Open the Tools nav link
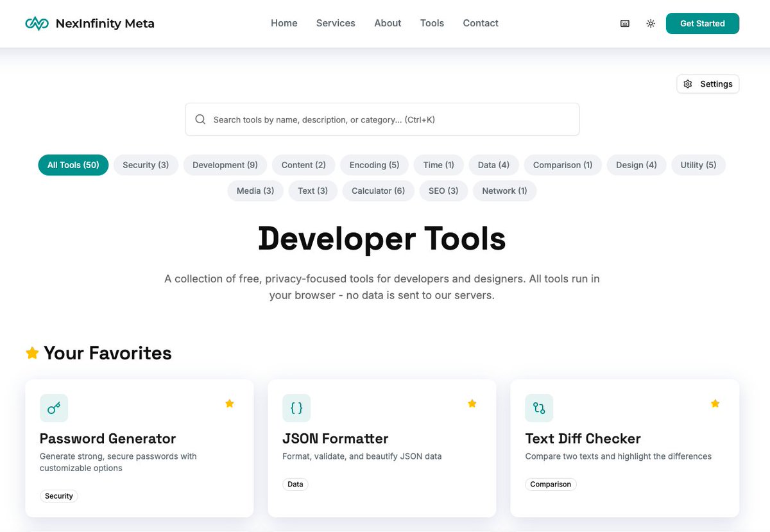Screen dimensions: 770x532 tap(432, 23)
